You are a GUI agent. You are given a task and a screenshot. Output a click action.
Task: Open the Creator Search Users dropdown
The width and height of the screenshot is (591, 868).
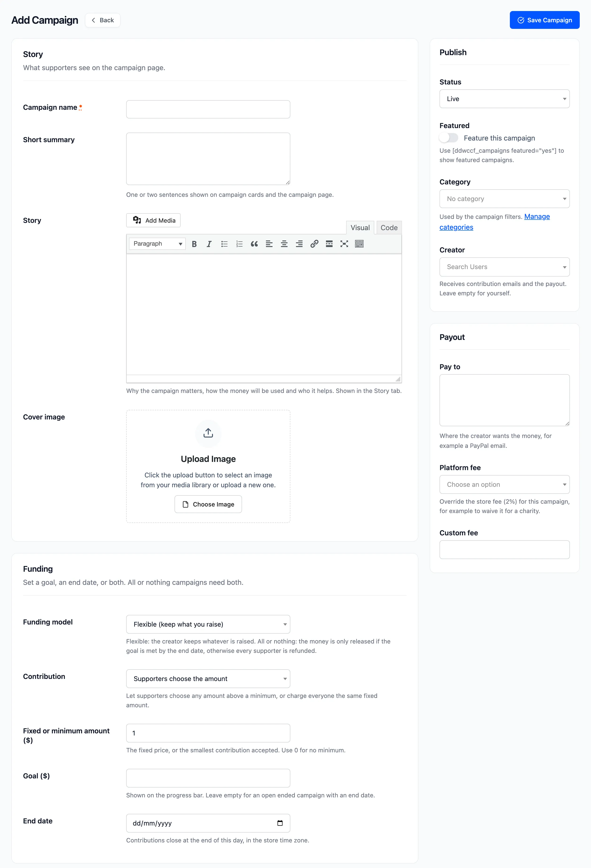pos(504,267)
